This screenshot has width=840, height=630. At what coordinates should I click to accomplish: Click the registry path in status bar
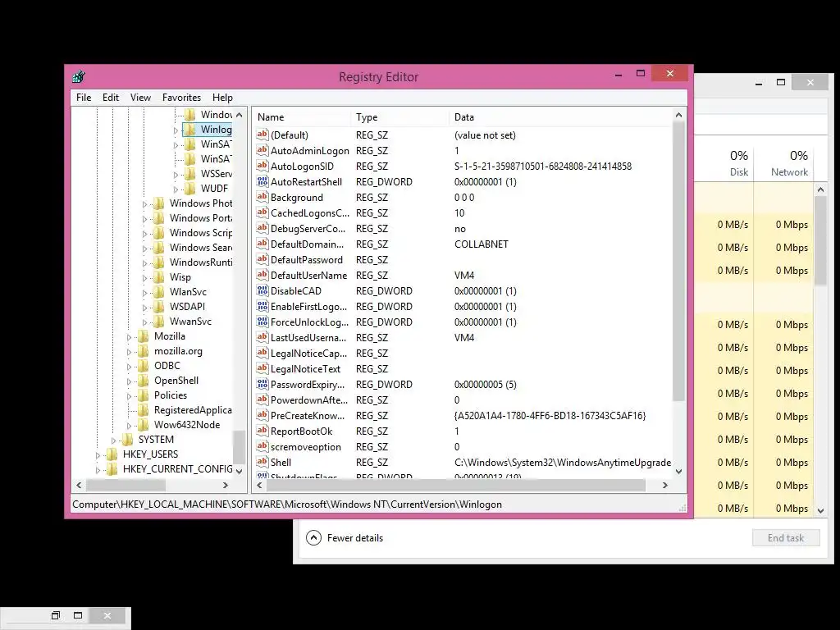pyautogui.click(x=287, y=504)
